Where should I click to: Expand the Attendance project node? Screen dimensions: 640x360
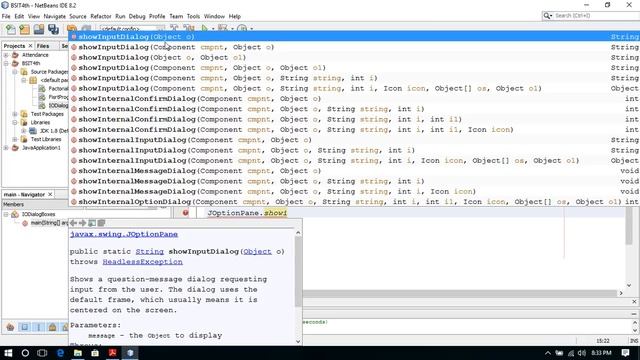coord(6,55)
